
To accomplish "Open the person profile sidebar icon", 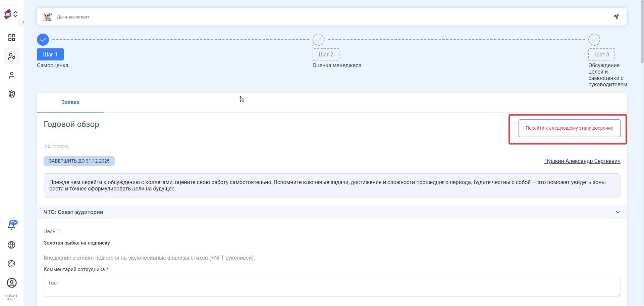I will 12,75.
